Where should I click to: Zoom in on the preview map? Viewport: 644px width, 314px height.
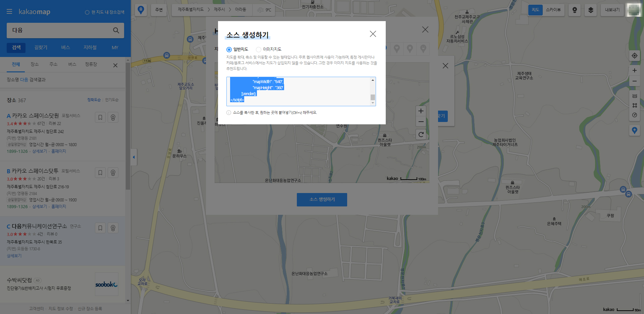(x=421, y=111)
